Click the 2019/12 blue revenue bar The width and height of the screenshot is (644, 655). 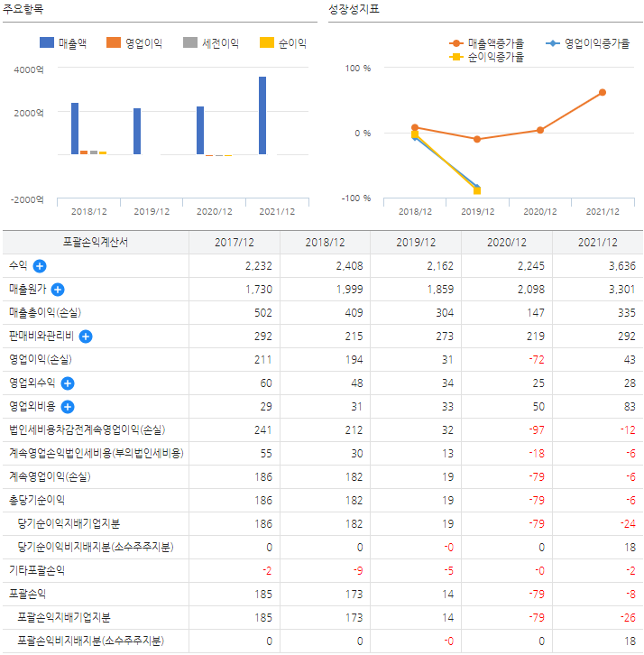tap(137, 131)
